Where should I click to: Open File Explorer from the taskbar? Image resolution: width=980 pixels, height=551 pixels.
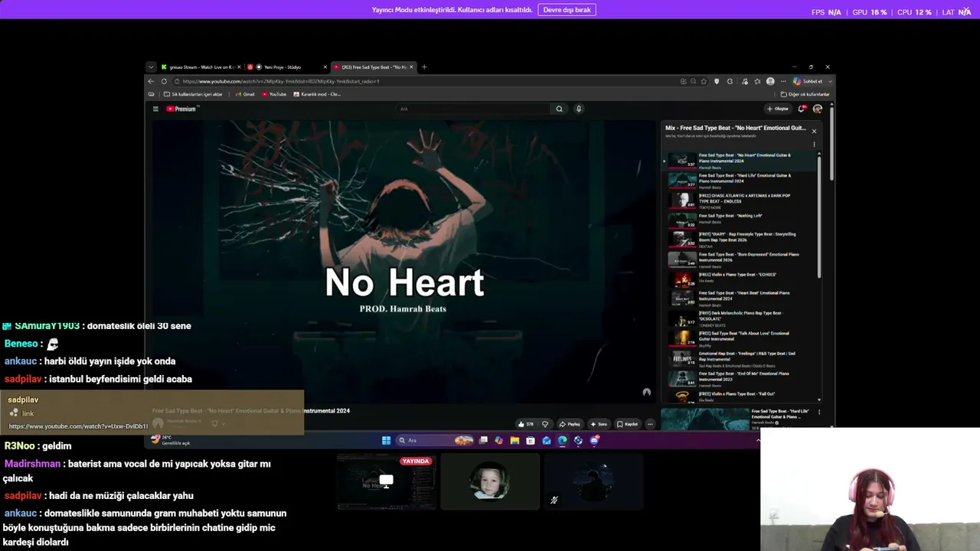[514, 440]
